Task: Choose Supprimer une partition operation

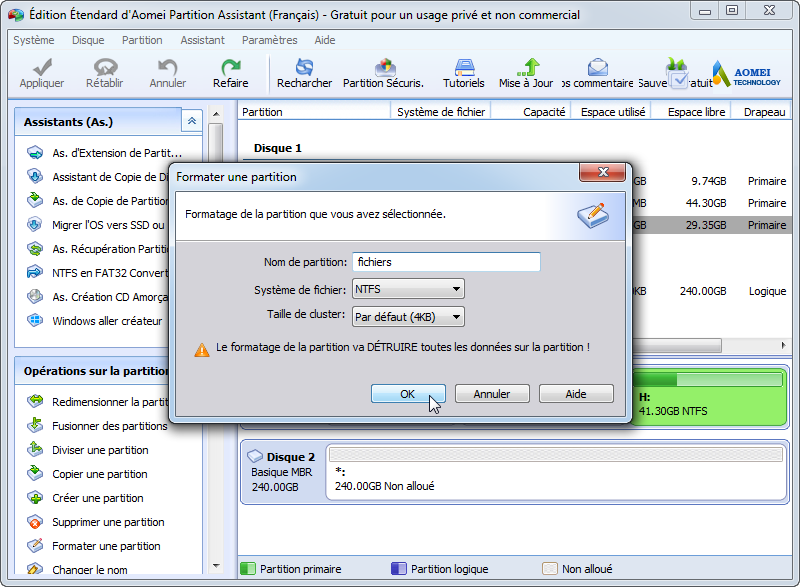Action: tap(96, 522)
